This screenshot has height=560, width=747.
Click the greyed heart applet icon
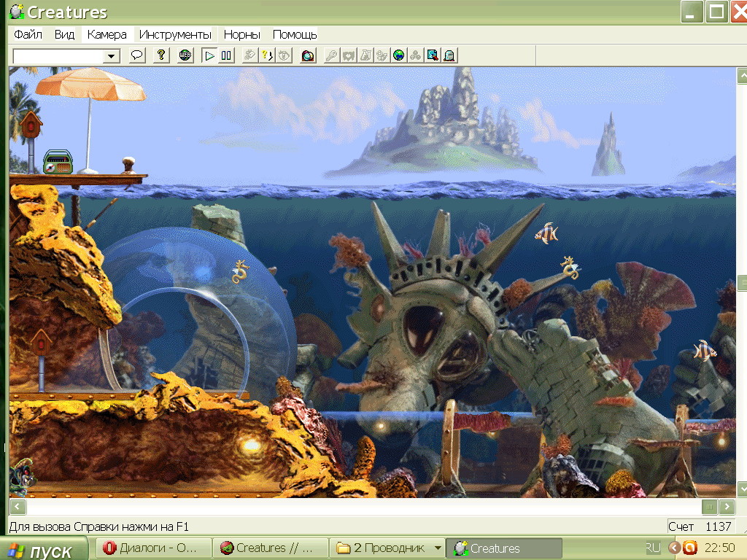click(x=348, y=55)
